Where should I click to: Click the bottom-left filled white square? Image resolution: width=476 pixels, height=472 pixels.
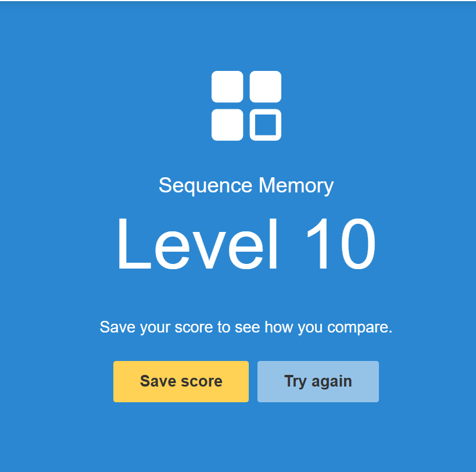point(228,124)
